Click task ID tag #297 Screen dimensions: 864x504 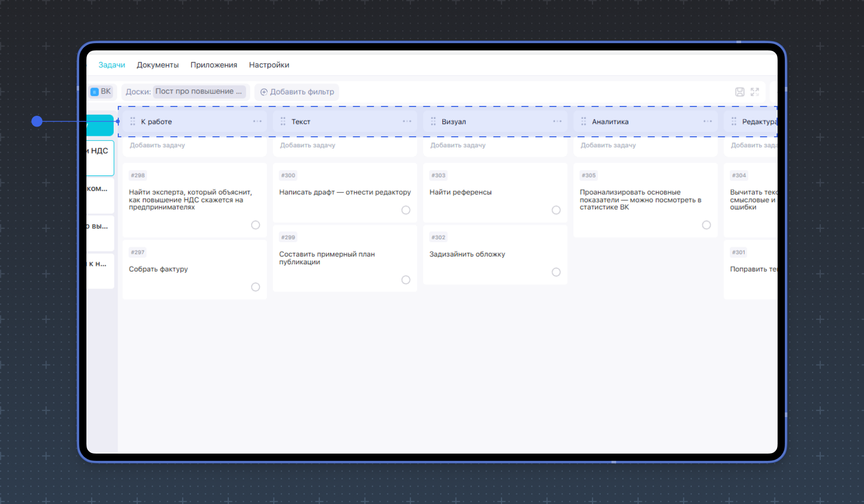(138, 253)
